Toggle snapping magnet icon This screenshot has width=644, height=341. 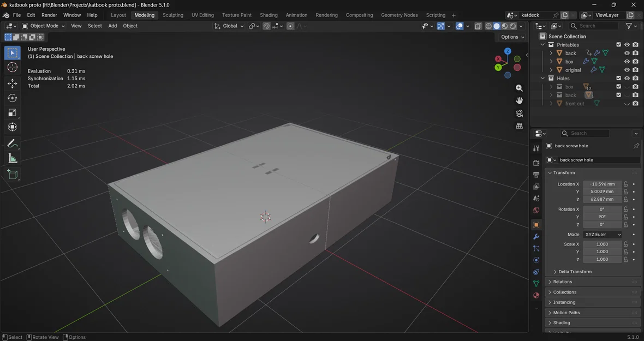tap(266, 26)
